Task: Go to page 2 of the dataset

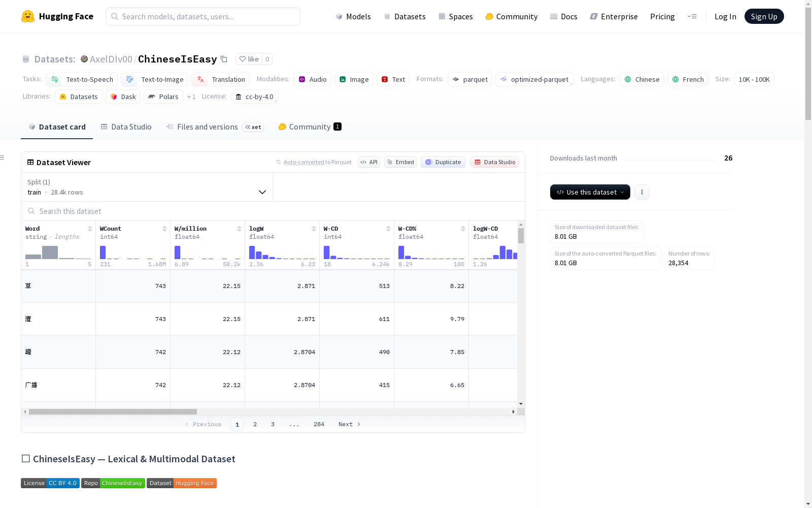Action: click(x=255, y=424)
